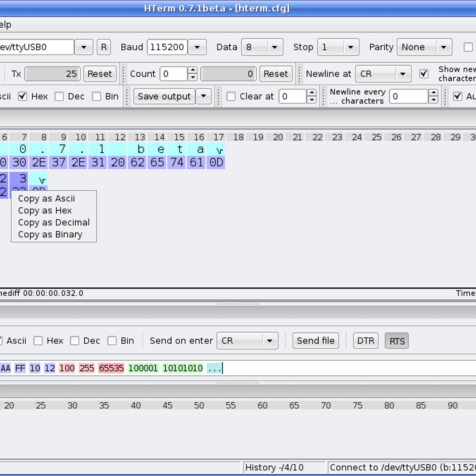Open the Stop bits dropdown

[x=338, y=47]
